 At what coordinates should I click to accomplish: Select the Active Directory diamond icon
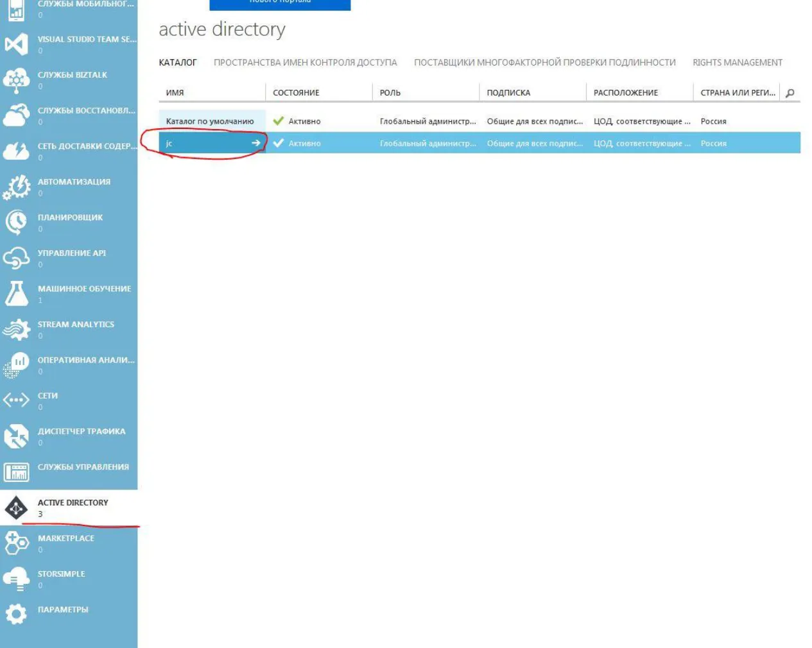pos(16,508)
